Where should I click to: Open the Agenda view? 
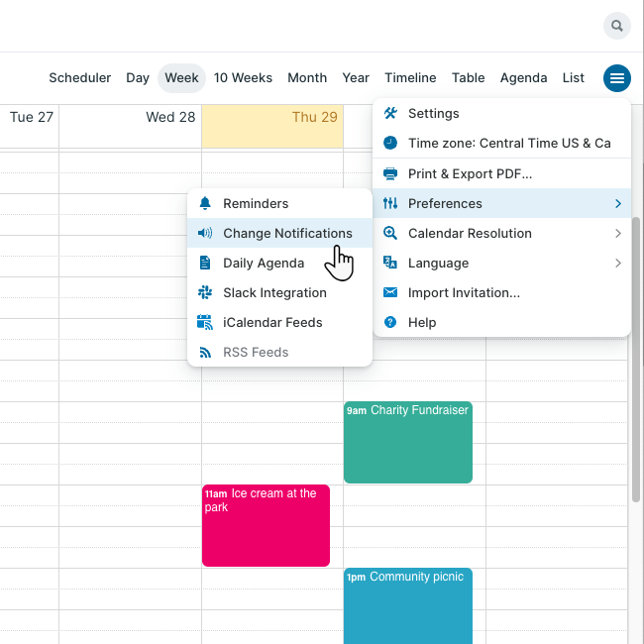[x=524, y=78]
